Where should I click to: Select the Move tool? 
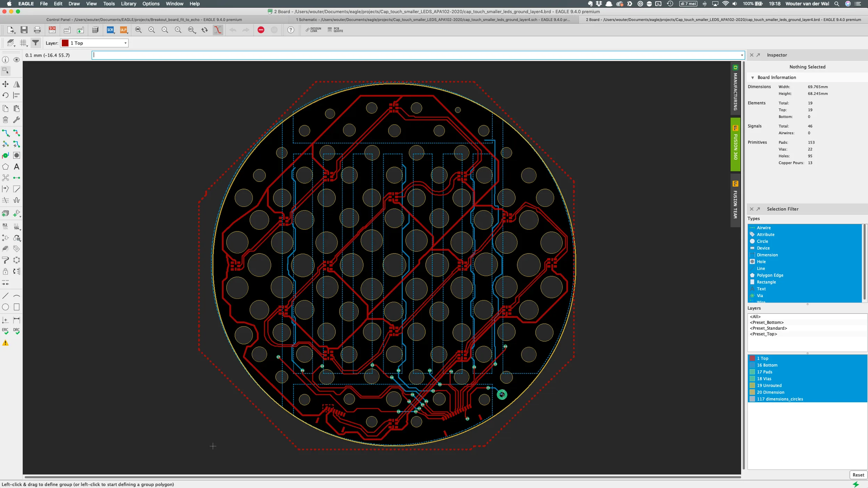pos(6,84)
